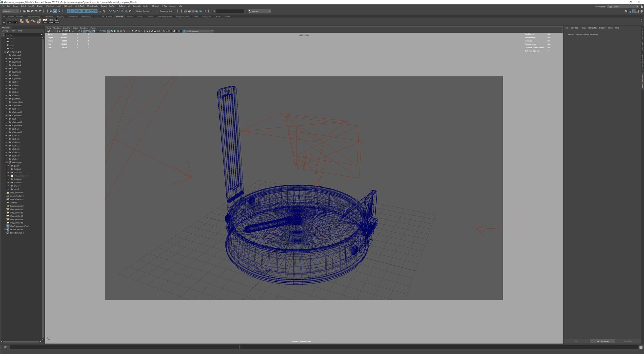
Task: Click the lock selection padlock icon
Action: (100, 11)
